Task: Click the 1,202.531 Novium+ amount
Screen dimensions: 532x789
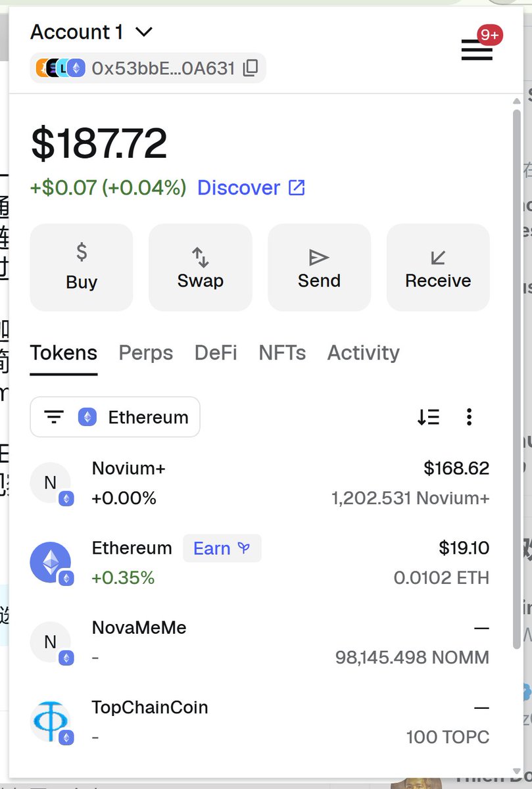Action: (410, 498)
